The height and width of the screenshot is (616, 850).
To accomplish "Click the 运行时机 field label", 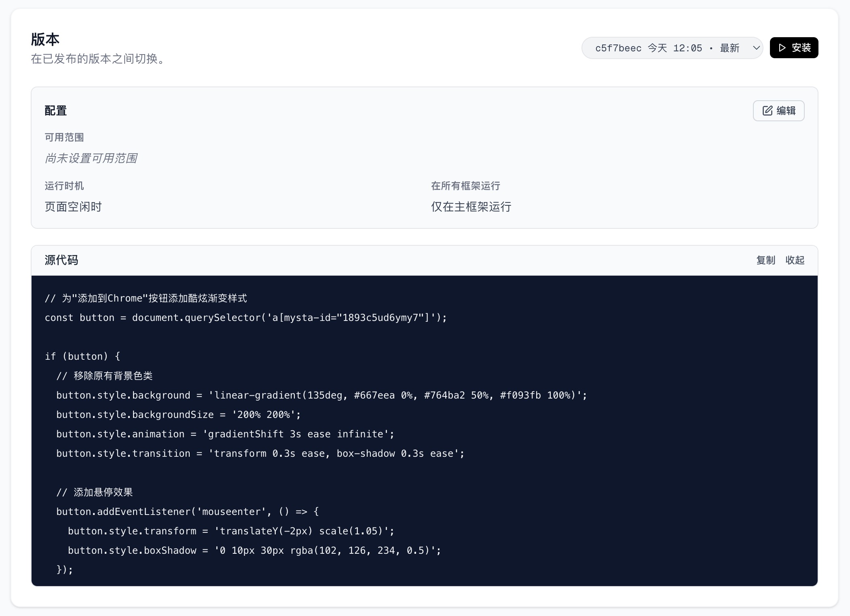I will tap(64, 186).
